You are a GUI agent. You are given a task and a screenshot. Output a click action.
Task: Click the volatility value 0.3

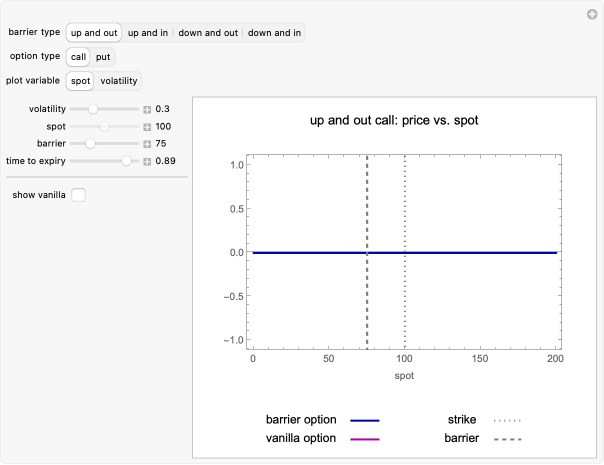point(162,109)
